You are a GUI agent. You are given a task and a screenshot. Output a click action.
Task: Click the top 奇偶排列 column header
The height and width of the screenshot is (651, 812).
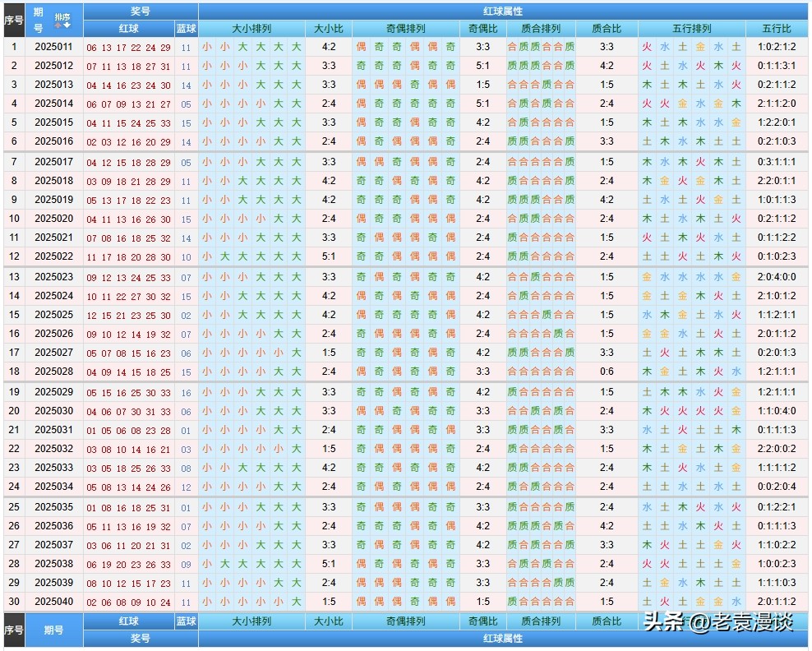pyautogui.click(x=406, y=29)
